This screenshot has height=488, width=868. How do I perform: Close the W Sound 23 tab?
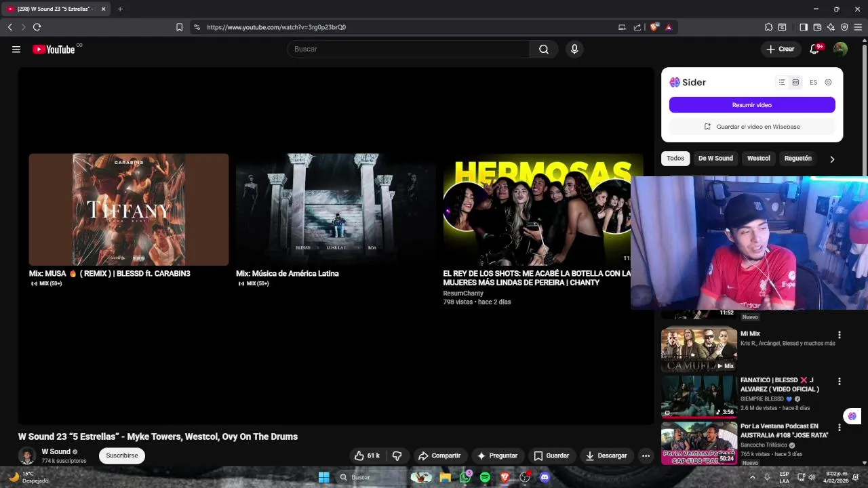coord(103,9)
